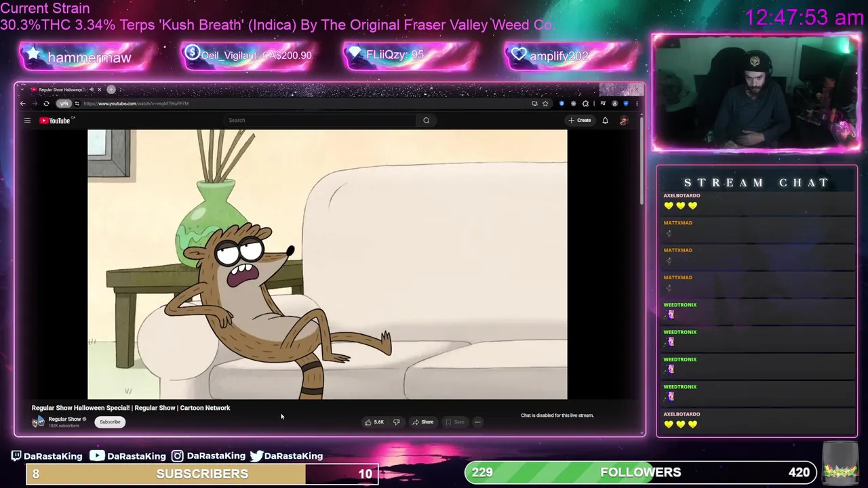Dislike the video with thumbs-down button
This screenshot has width=868, height=488.
point(396,422)
